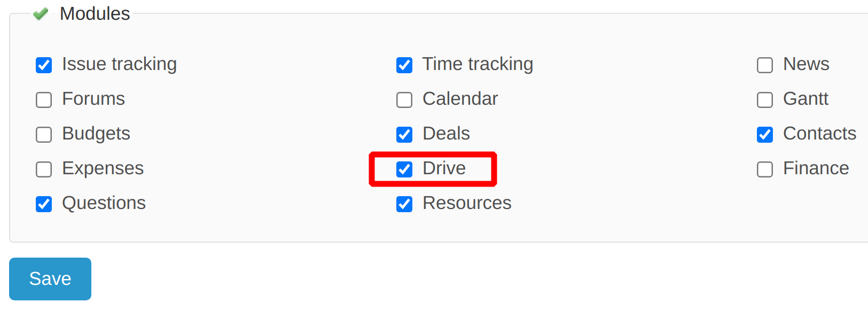Disable the Contacts module

tap(765, 135)
